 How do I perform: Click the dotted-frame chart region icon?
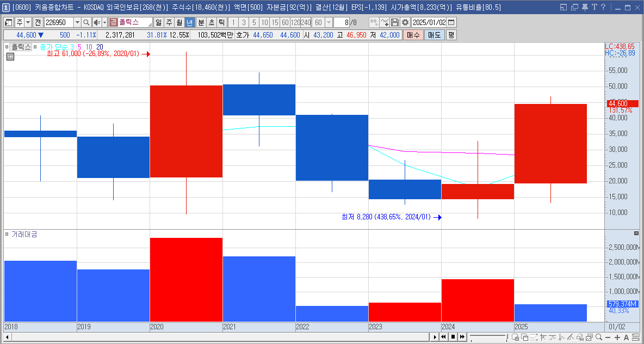[x=534, y=337]
